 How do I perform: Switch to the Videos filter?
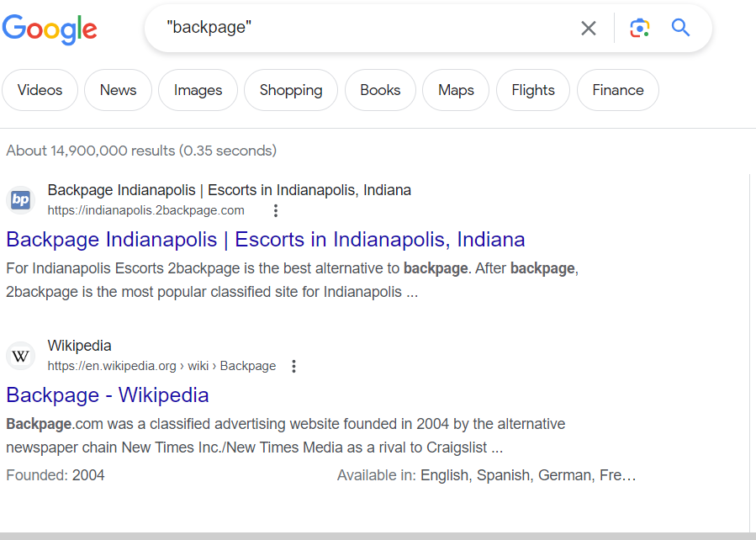coord(40,90)
